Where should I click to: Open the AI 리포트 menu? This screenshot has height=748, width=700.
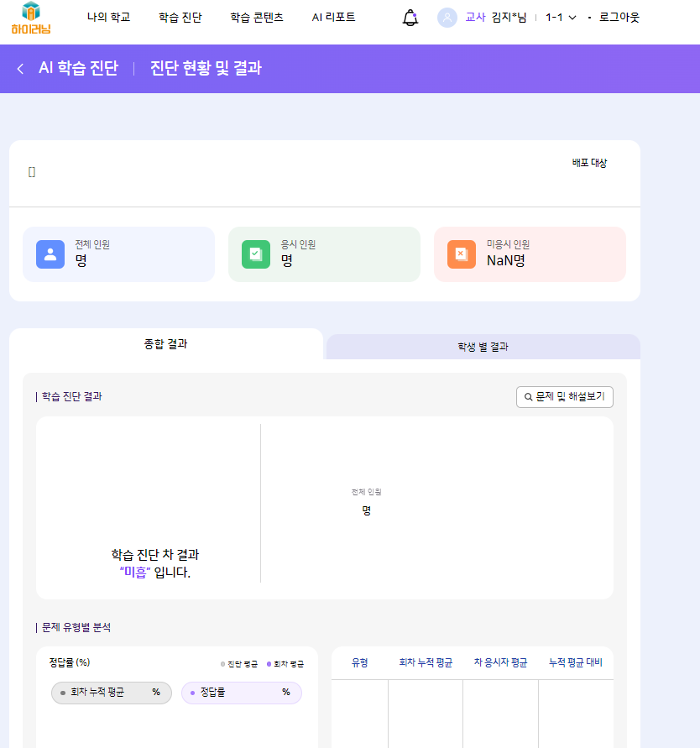click(333, 18)
